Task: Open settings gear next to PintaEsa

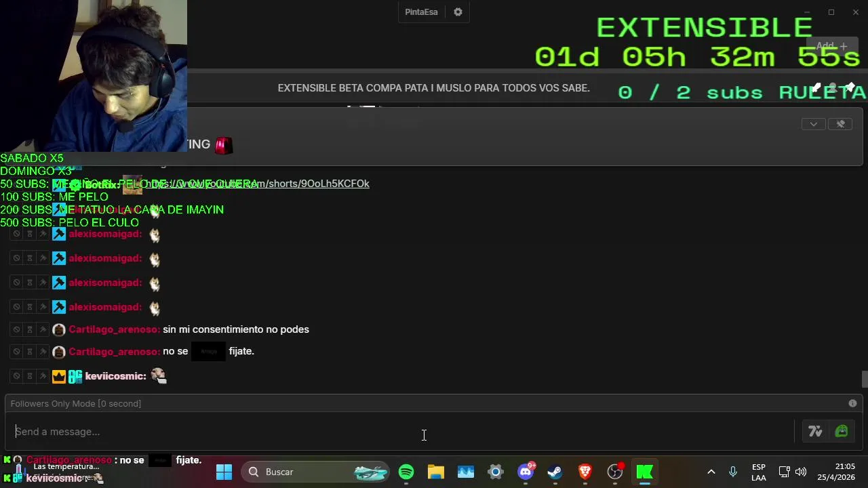Action: tap(458, 12)
